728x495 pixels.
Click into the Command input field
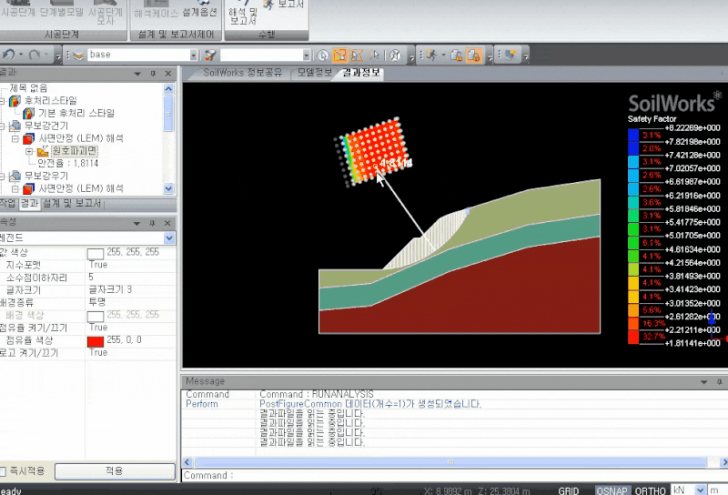click(450, 476)
